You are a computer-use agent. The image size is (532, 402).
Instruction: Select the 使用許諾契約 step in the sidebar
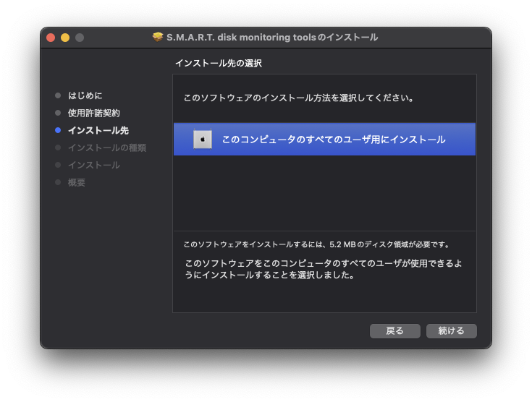click(93, 113)
